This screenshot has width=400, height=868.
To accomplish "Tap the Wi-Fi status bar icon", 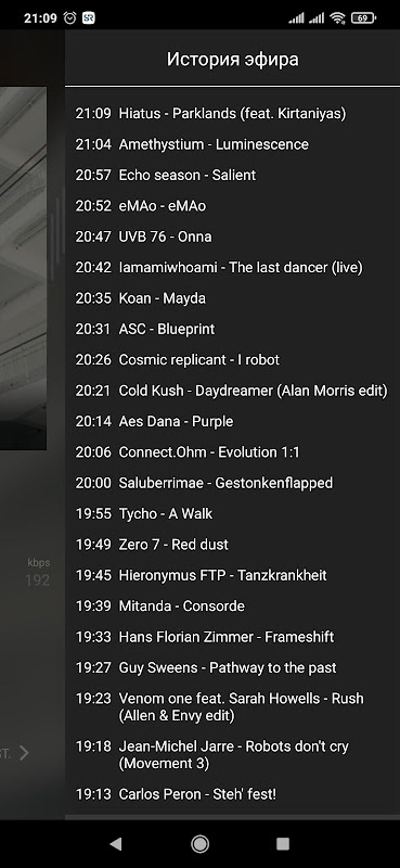I will coord(337,18).
